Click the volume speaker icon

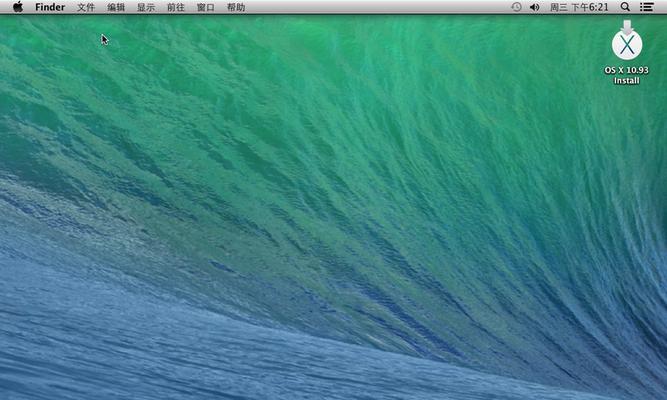click(535, 7)
